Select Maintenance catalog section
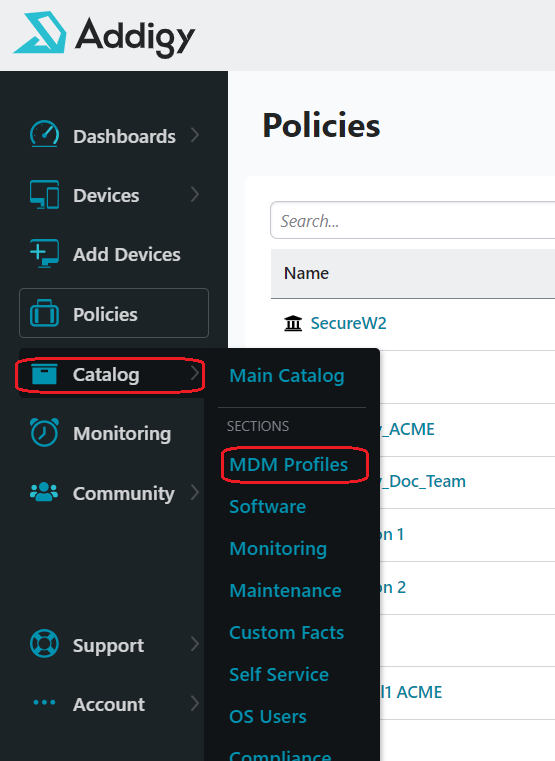This screenshot has width=555, height=761. (285, 591)
